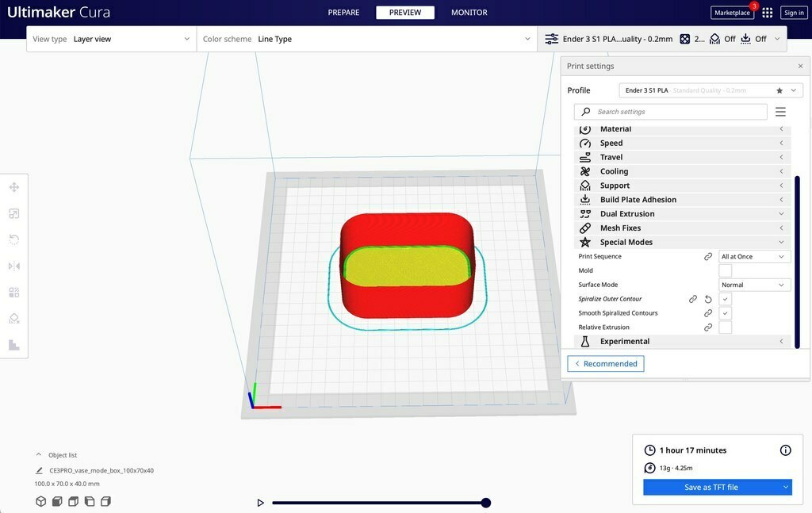Click the print settings sliders icon
The height and width of the screenshot is (513, 812).
click(x=552, y=39)
